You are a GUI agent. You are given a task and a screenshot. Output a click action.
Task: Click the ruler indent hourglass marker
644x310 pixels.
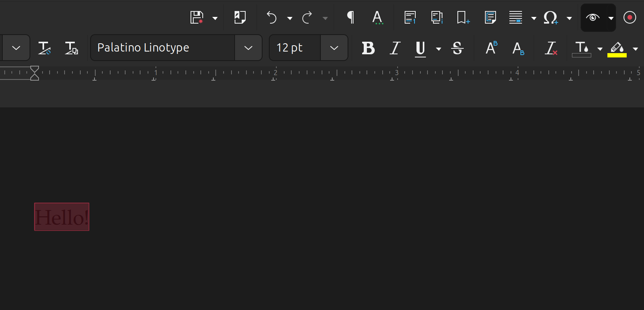tap(35, 73)
